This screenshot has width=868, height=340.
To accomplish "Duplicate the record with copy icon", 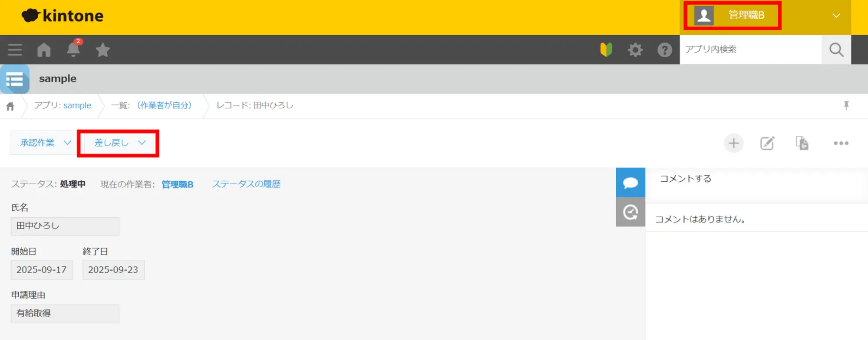I will coord(802,143).
